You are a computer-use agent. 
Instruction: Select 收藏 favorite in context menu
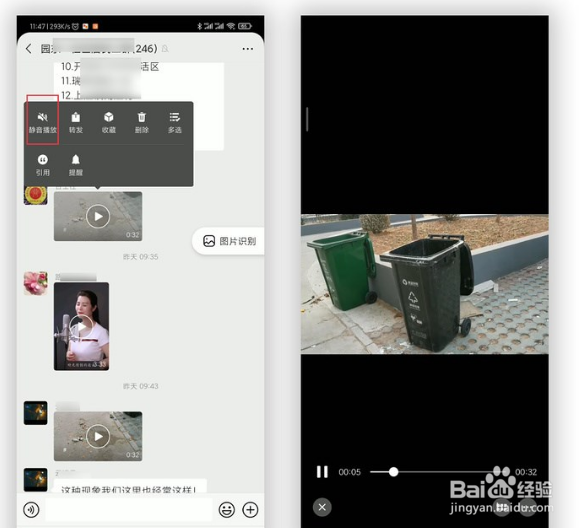click(109, 122)
